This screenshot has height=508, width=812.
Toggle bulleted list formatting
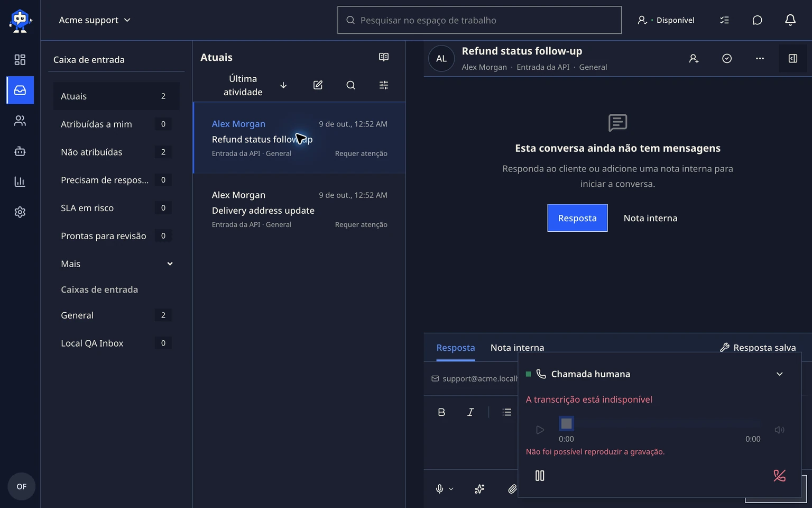coord(506,412)
